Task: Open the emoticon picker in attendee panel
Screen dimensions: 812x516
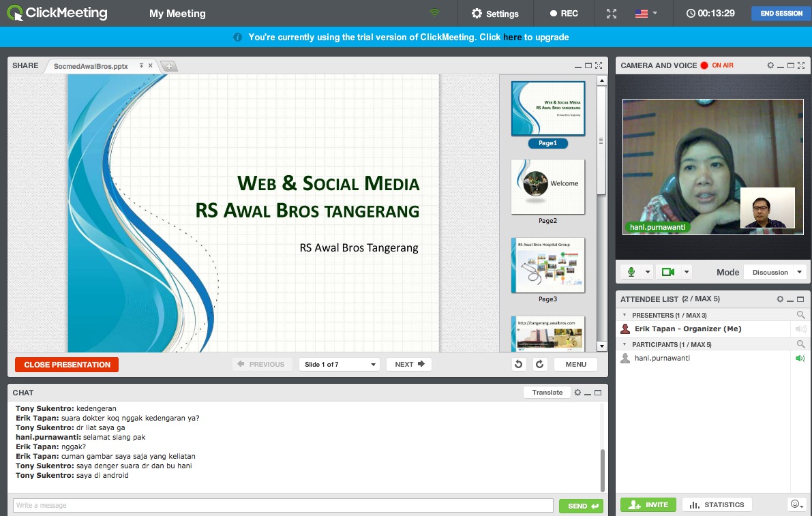Action: click(x=795, y=504)
